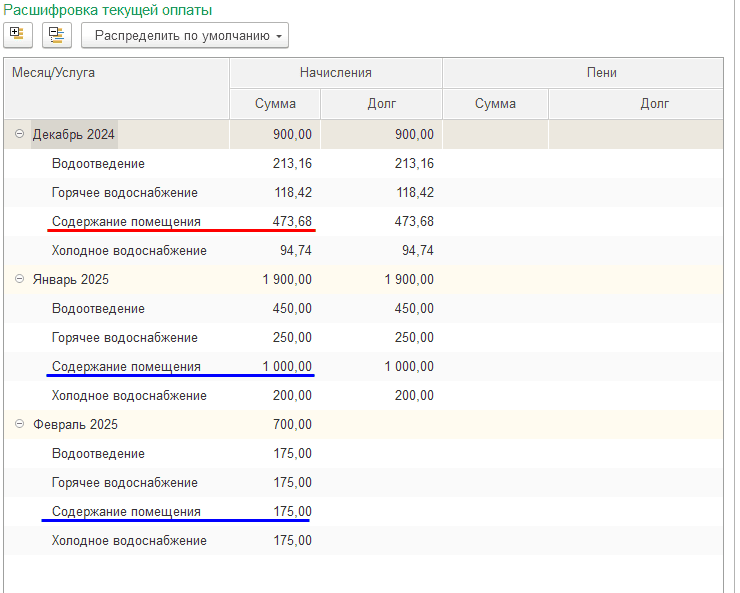Viewport: 740px width, 593px height.
Task: Open the 'Распределить по умолчанию' dropdown
Action: [184, 36]
